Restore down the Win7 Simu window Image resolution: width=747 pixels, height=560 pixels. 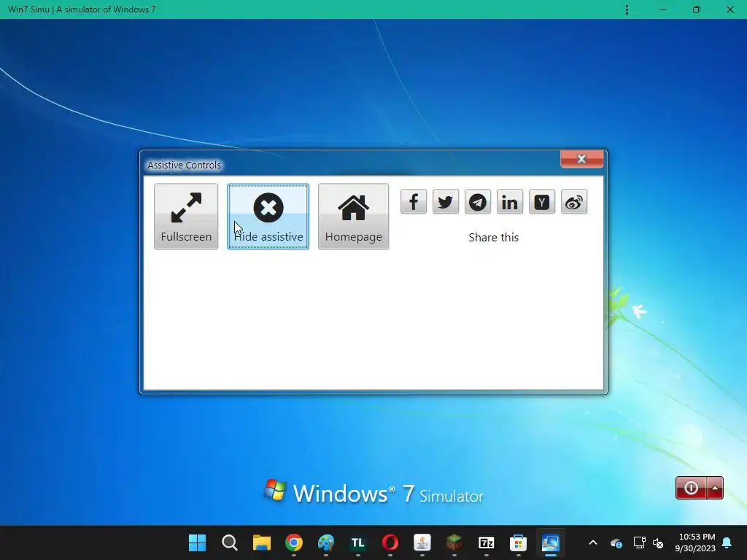coord(697,9)
